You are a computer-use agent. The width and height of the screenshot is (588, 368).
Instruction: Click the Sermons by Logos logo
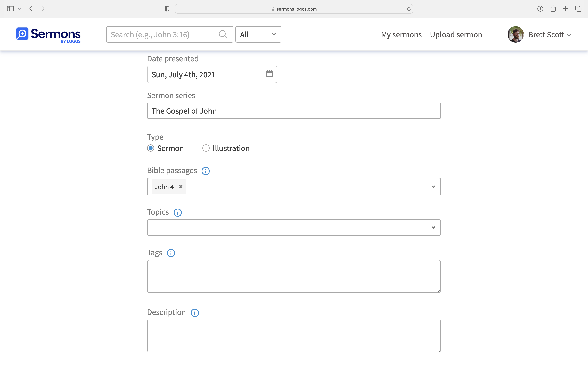(x=48, y=35)
